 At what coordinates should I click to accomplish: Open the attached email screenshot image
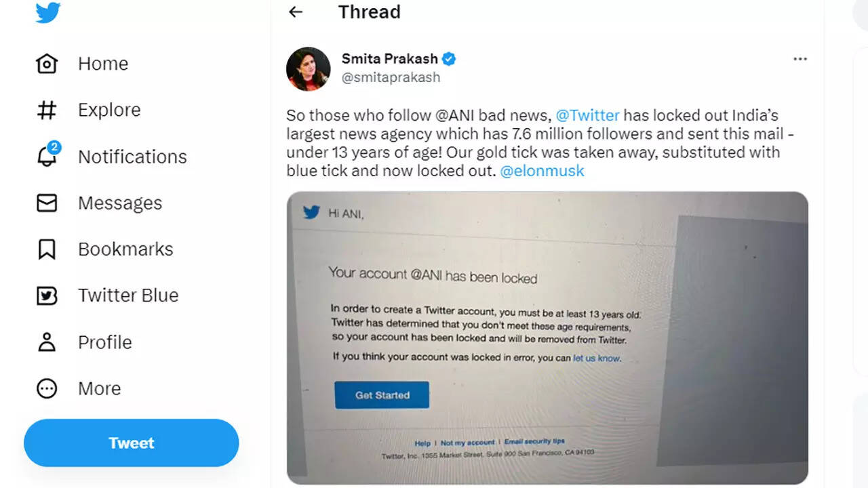pyautogui.click(x=547, y=338)
